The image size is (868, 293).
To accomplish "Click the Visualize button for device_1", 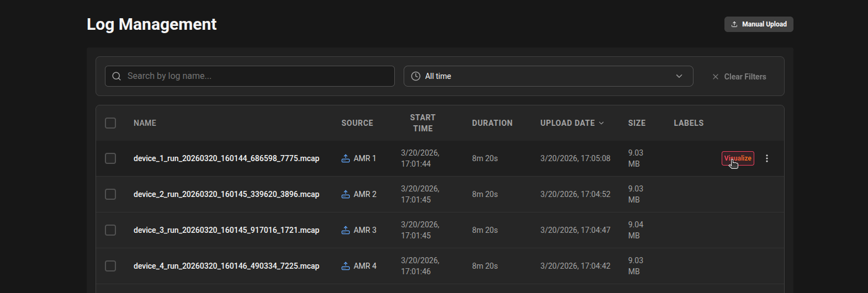I will point(738,158).
